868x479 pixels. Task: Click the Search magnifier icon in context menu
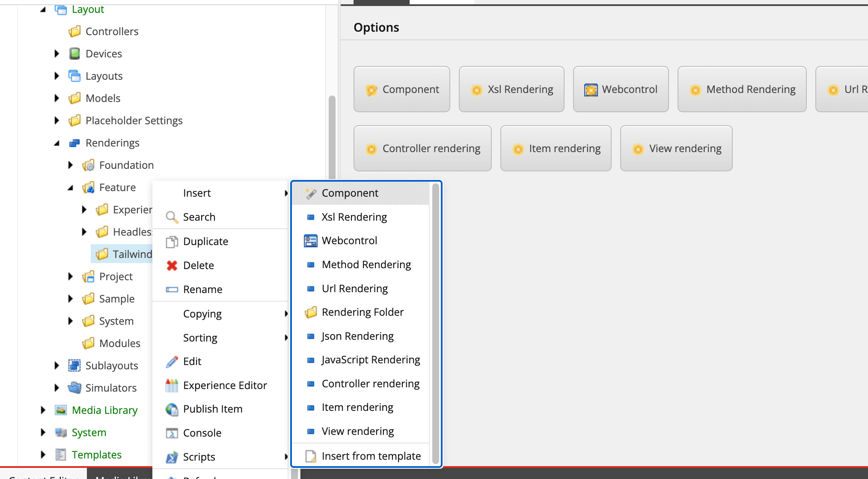(172, 217)
